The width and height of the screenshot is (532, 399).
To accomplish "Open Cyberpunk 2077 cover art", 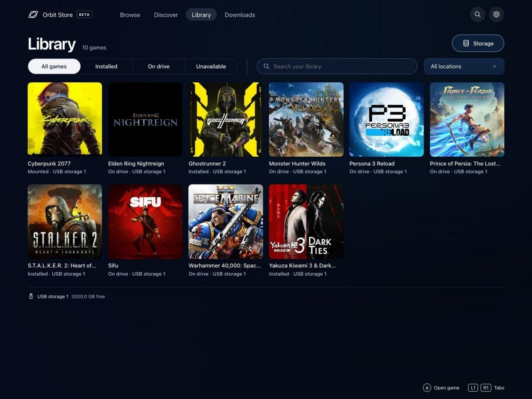I will (x=65, y=119).
